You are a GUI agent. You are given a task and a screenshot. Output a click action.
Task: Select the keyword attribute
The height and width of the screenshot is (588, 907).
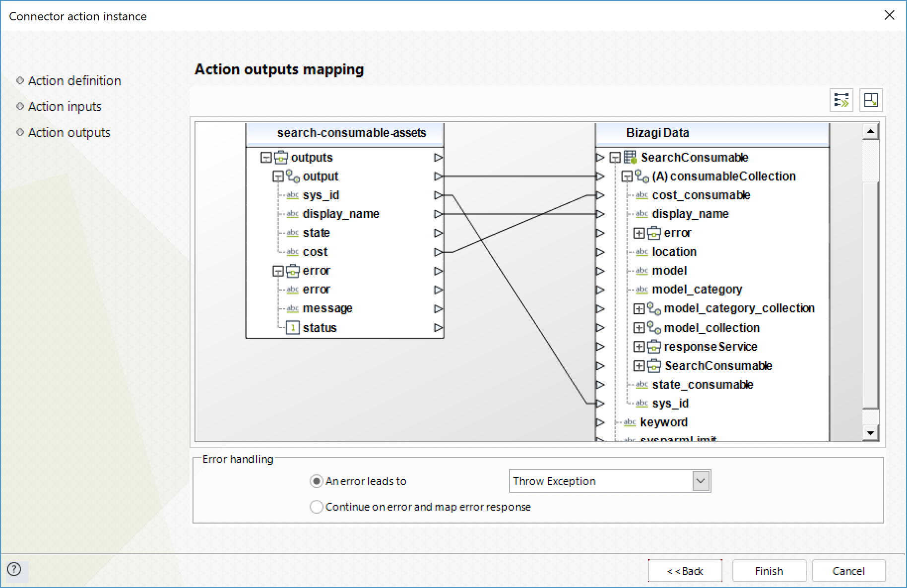(664, 422)
